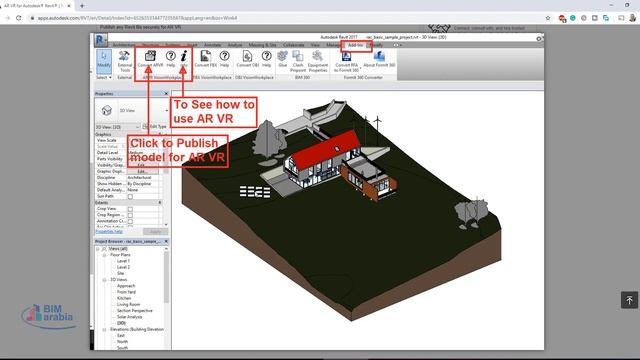Click the Edit Type icon in Properties

pos(145,127)
